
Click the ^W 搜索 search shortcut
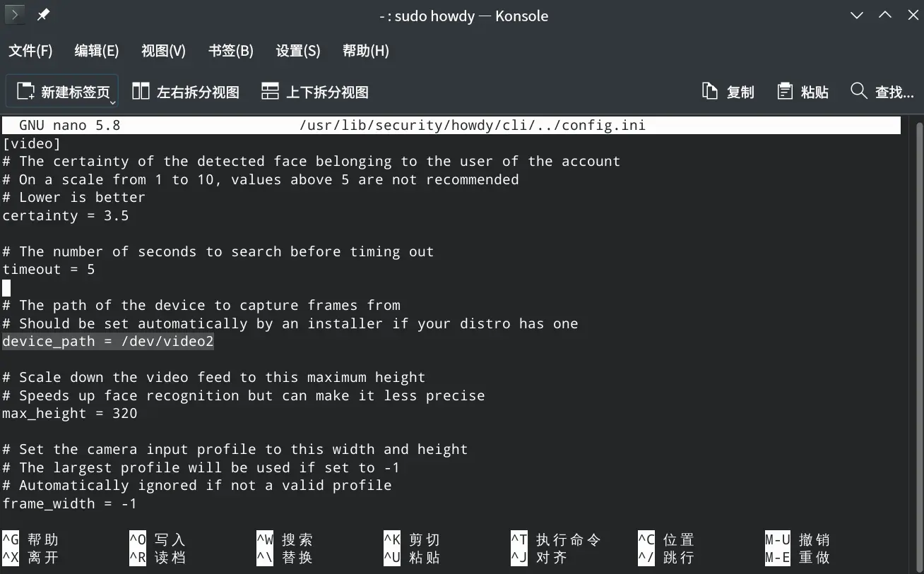point(285,540)
